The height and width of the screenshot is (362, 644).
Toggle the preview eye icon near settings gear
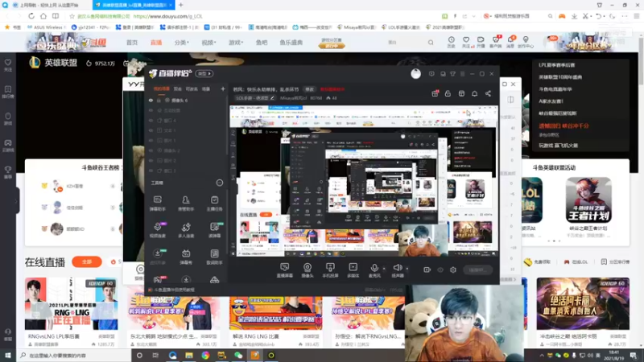(x=440, y=269)
